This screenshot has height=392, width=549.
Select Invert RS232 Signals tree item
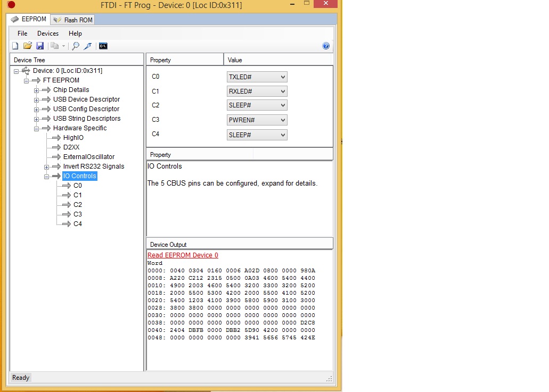[x=94, y=166]
